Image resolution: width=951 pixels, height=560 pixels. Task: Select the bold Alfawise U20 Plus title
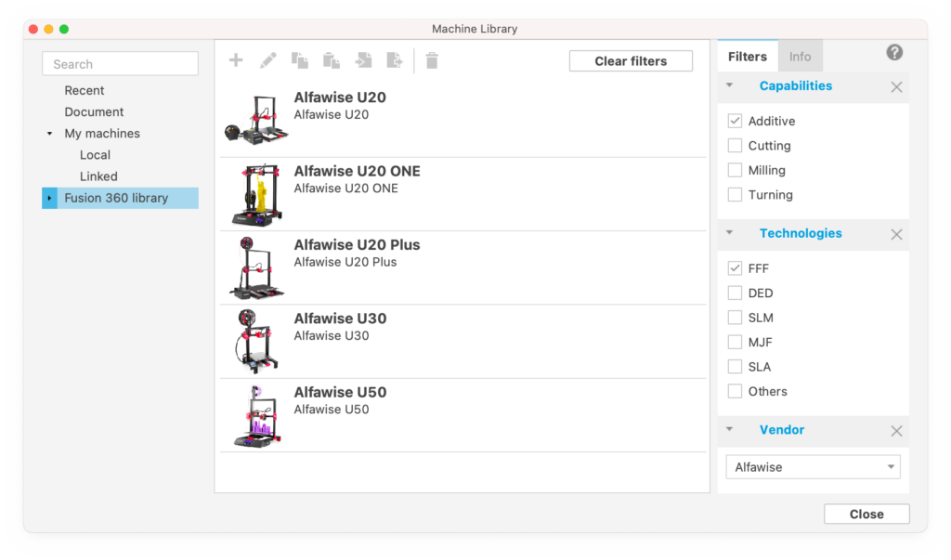pos(357,244)
